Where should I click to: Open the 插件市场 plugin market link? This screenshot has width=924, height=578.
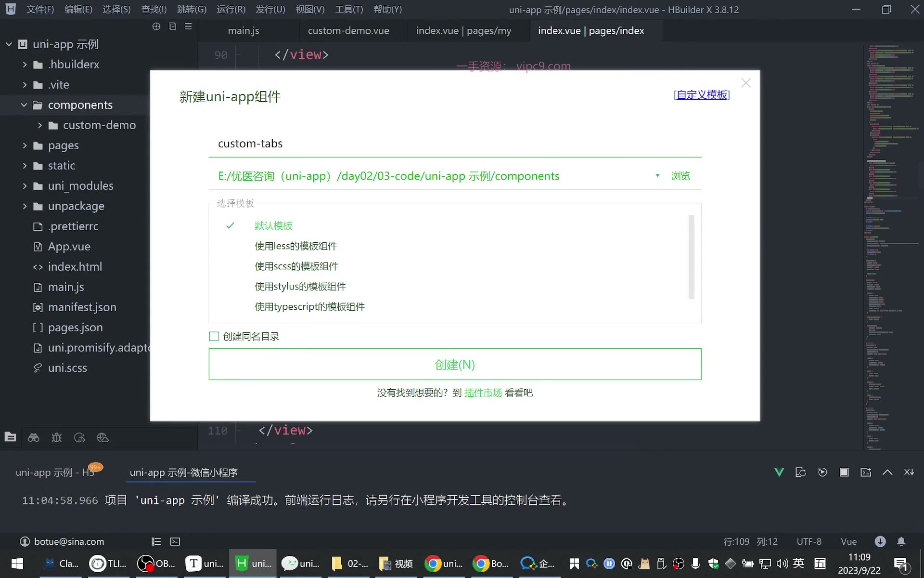pyautogui.click(x=483, y=393)
